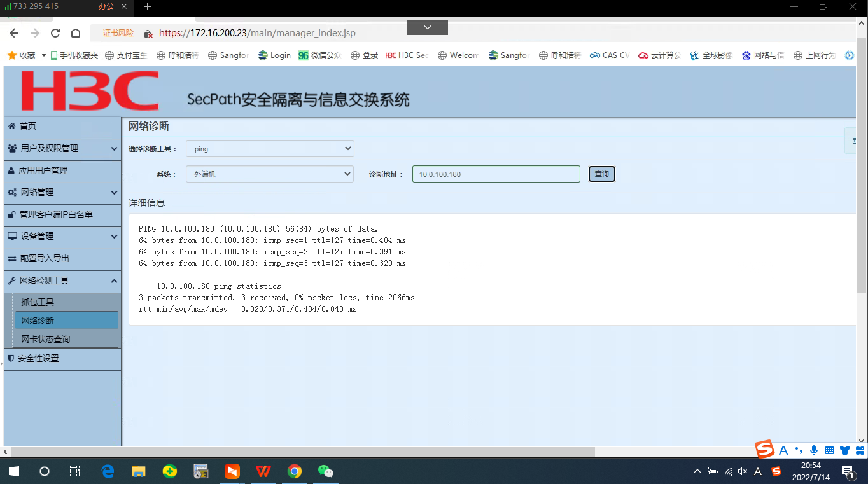Open File Explorer from the taskbar
This screenshot has width=868, height=484.
coord(139,471)
